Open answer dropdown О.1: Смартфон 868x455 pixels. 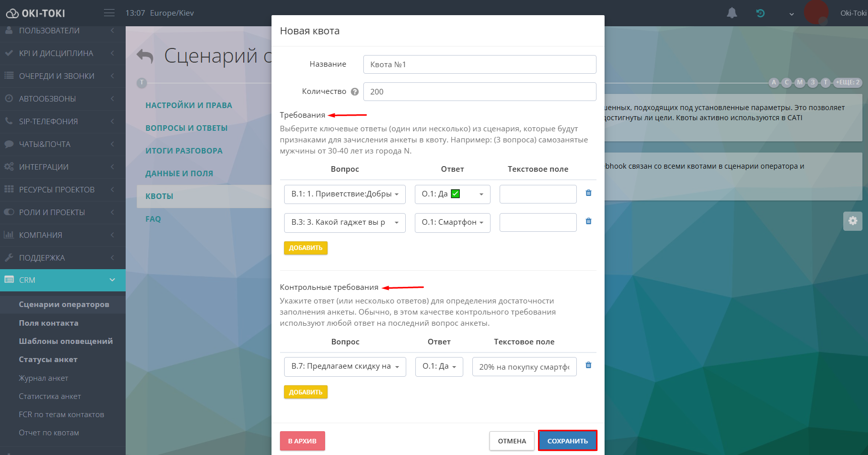(453, 223)
